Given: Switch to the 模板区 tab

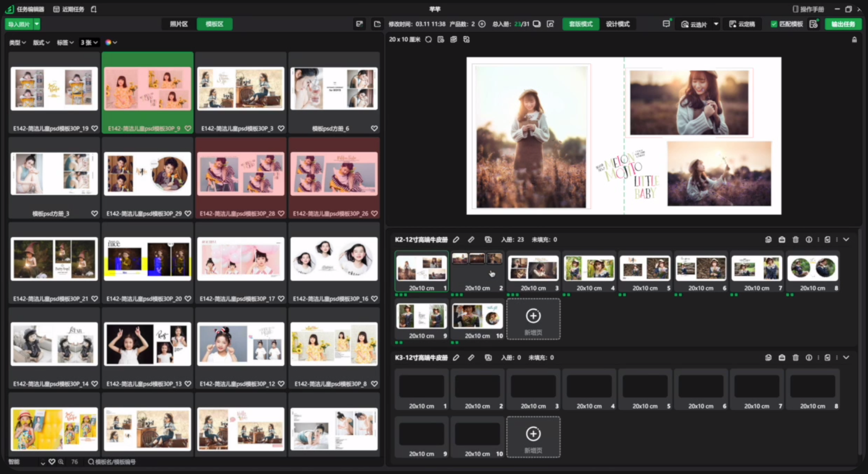Looking at the screenshot, I should (x=215, y=24).
